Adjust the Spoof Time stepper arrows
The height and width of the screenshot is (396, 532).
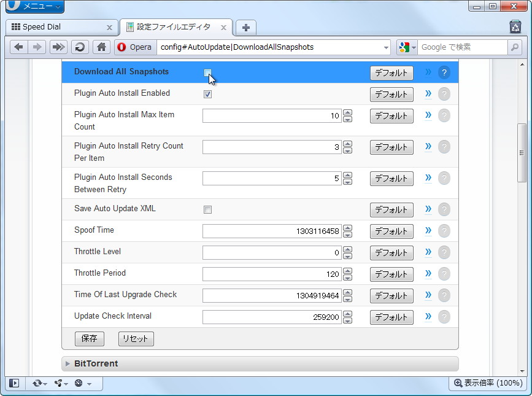(347, 231)
